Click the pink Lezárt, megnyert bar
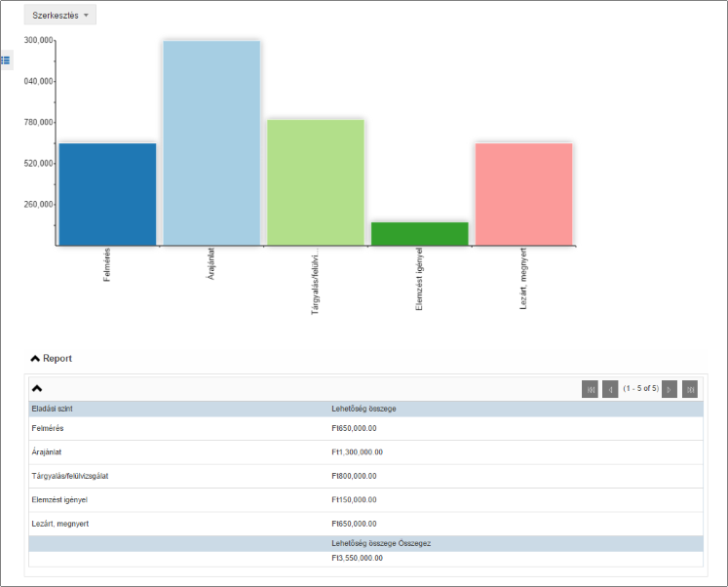 point(523,194)
